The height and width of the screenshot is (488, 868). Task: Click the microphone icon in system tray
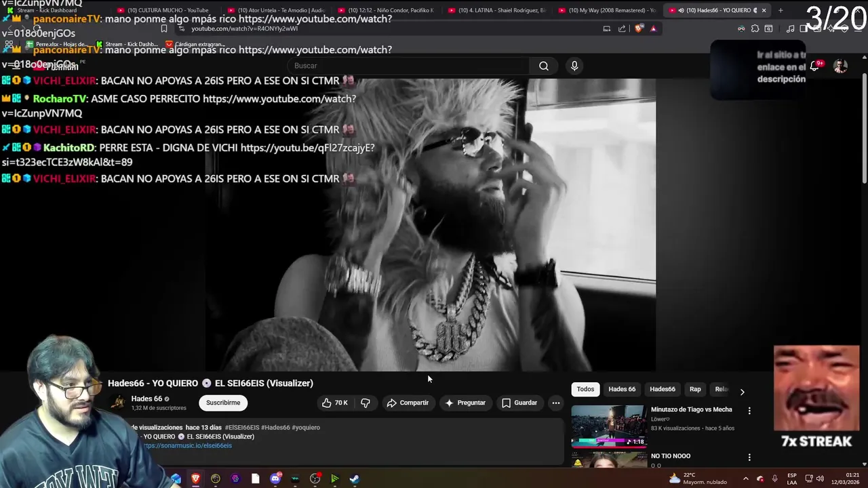coord(774,479)
